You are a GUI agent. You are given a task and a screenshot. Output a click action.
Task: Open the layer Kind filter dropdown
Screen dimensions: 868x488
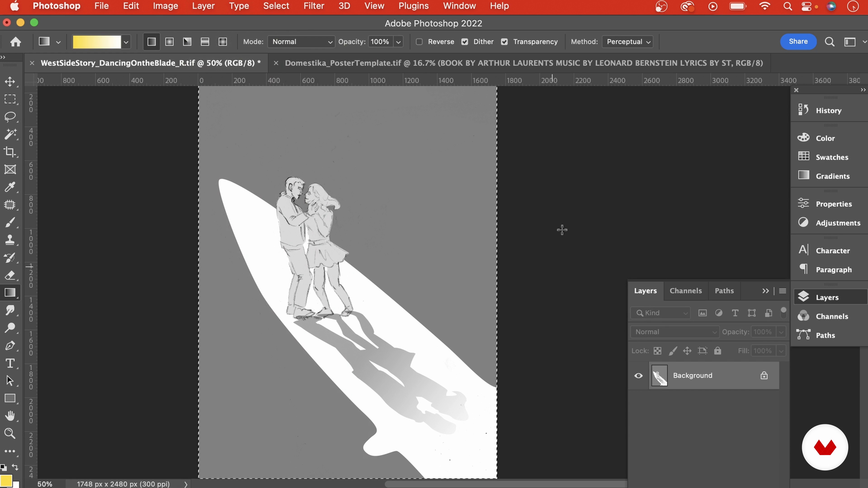(660, 313)
